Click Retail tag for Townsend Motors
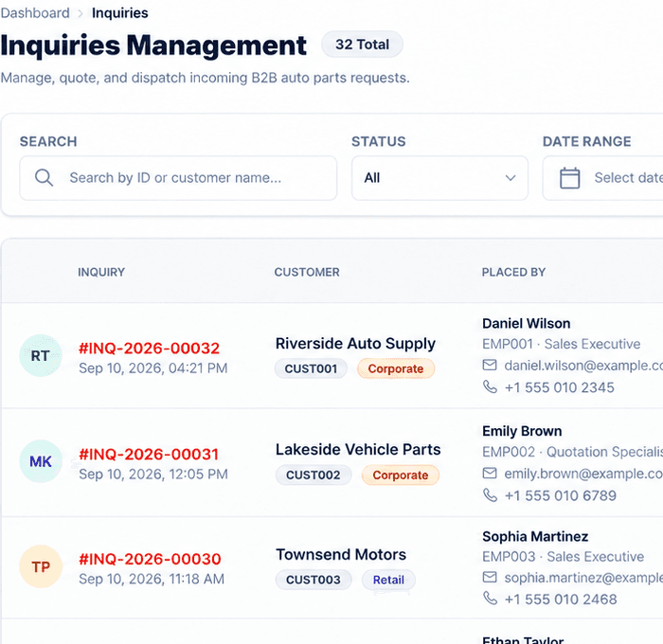 [x=388, y=580]
